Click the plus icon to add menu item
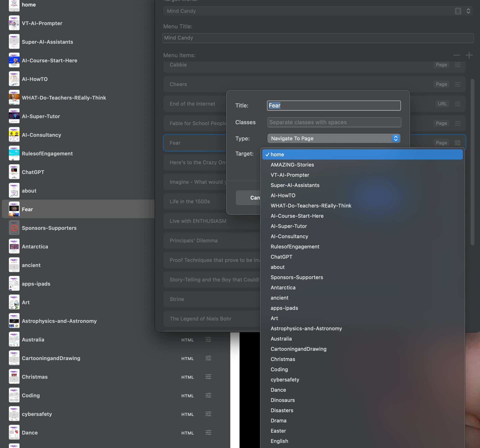 469,55
